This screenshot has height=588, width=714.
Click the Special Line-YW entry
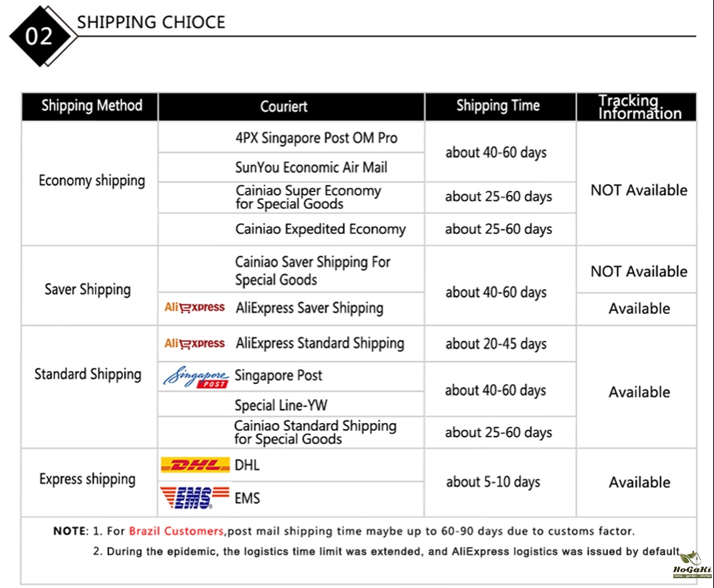point(281,405)
